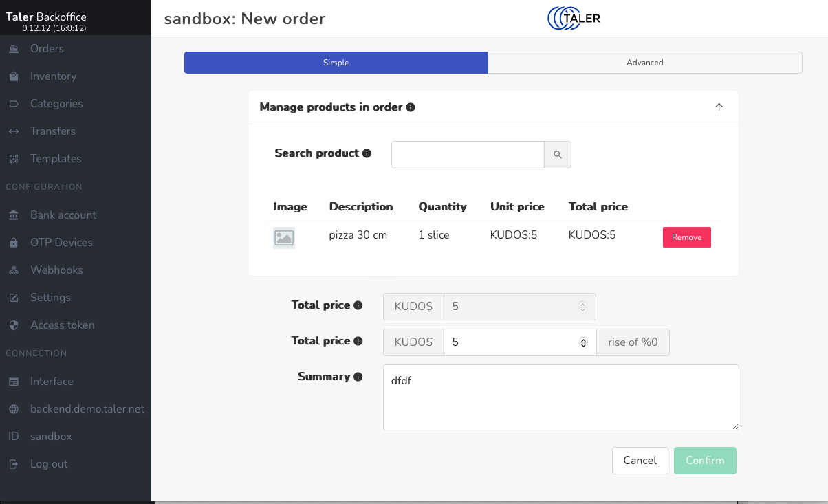Remove pizza 30 cm from order

(686, 237)
